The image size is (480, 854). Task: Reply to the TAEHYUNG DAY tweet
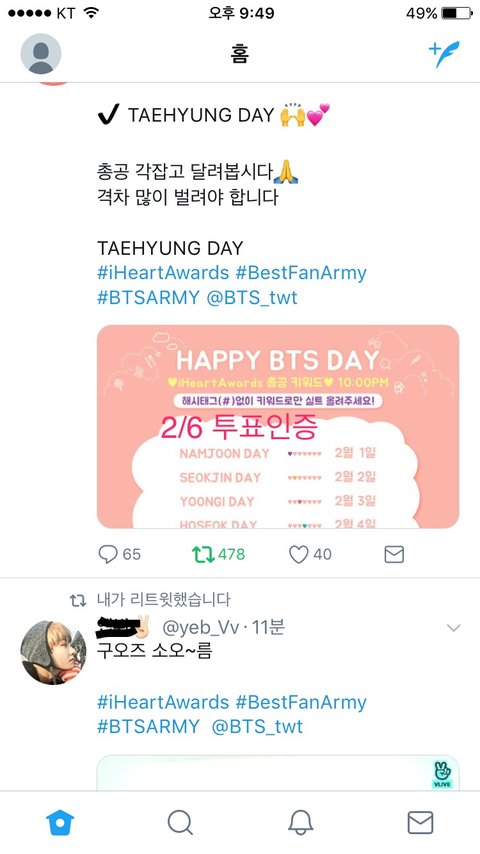coord(108,554)
